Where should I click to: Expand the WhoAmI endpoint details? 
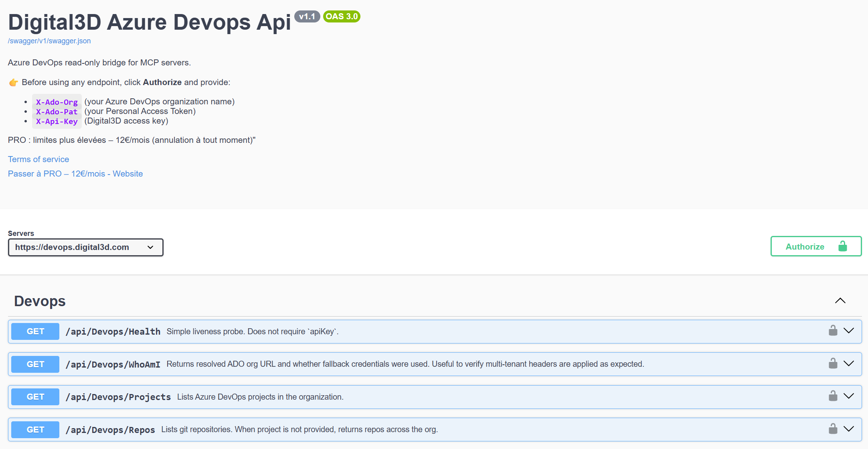(849, 364)
